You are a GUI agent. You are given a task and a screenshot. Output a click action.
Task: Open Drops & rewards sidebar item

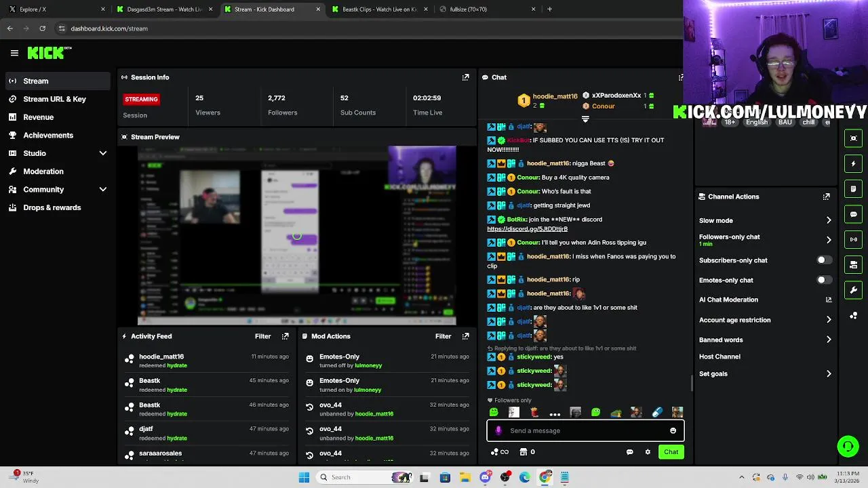[x=58, y=207]
